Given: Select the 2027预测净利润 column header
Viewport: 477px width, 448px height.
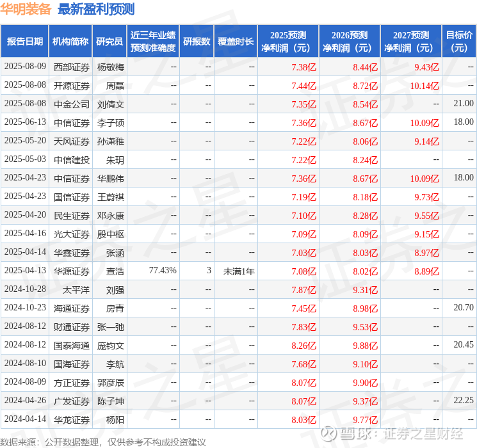Looking at the screenshot, I should tap(411, 42).
